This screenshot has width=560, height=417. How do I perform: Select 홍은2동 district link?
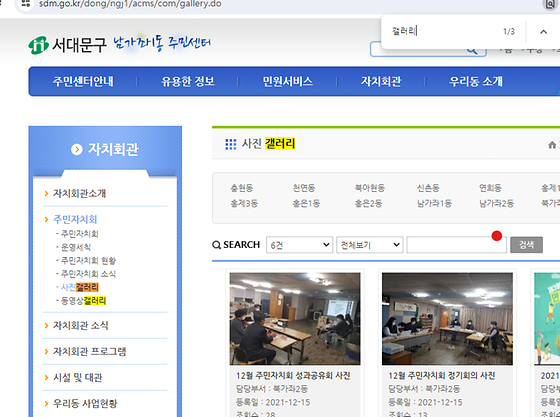pyautogui.click(x=368, y=204)
